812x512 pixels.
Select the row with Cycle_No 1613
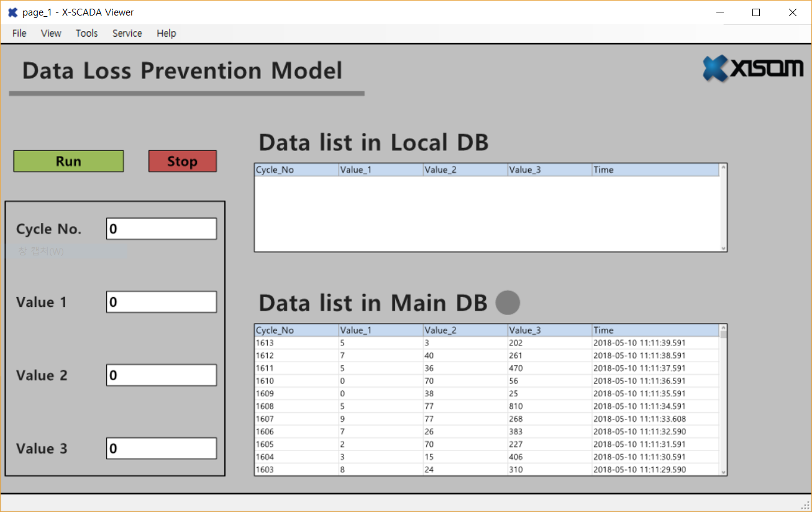487,343
